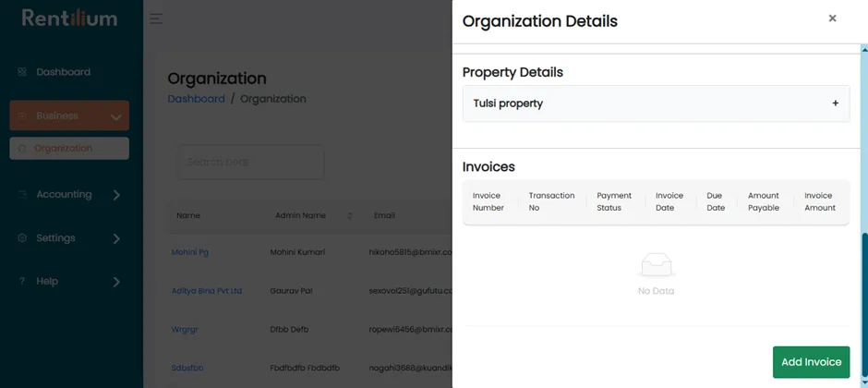Click the Rentilium logo
The image size is (868, 388).
[70, 18]
